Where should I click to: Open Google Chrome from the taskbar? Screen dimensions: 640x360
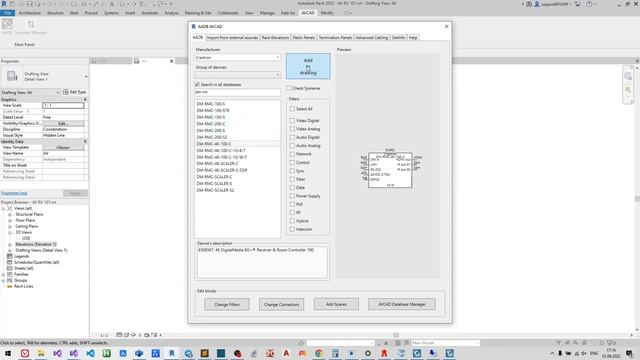click(x=319, y=353)
